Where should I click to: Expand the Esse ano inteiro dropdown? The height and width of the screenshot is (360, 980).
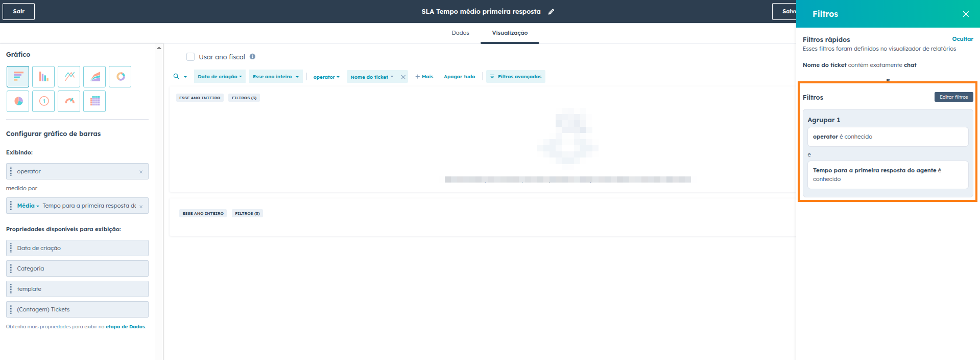pos(276,77)
